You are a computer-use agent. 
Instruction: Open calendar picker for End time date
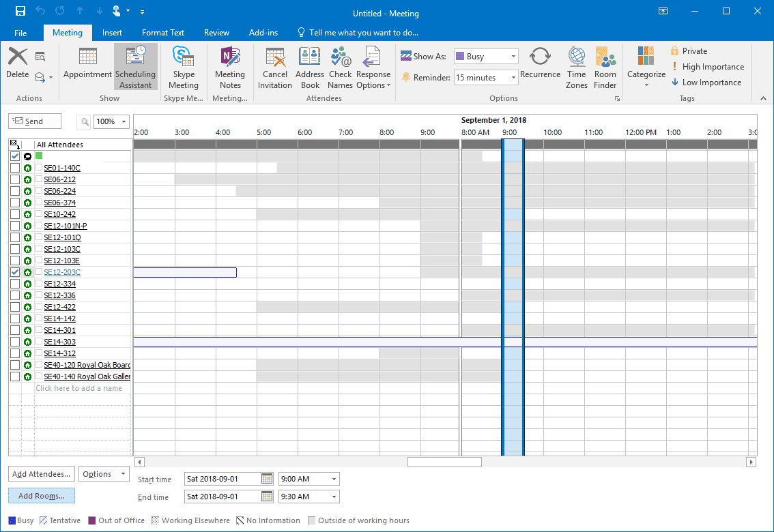click(267, 497)
